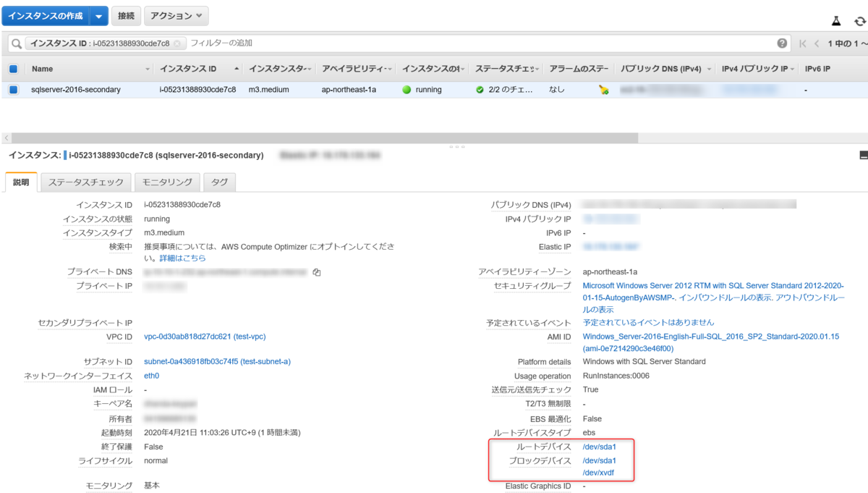The image size is (868, 493).
Task: Open the dropdown arrow beside インスタンスの作成
Action: coord(99,15)
